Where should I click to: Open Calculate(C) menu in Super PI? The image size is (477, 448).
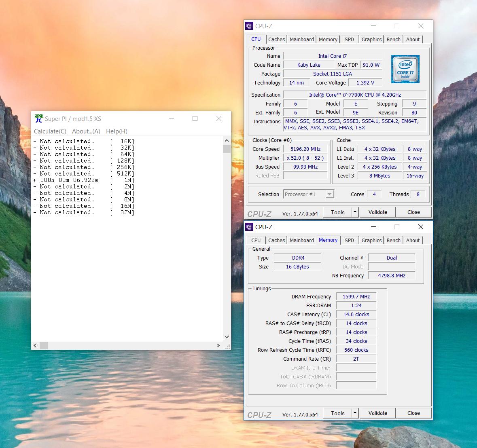(x=50, y=131)
